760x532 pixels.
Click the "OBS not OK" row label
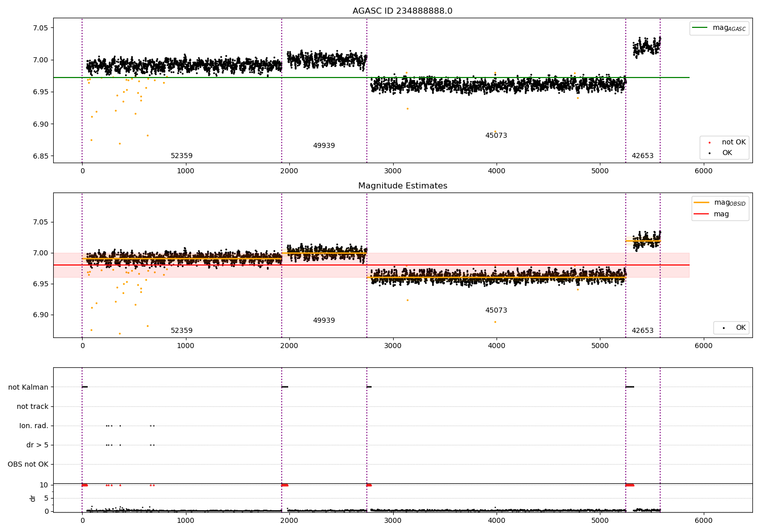tap(28, 464)
